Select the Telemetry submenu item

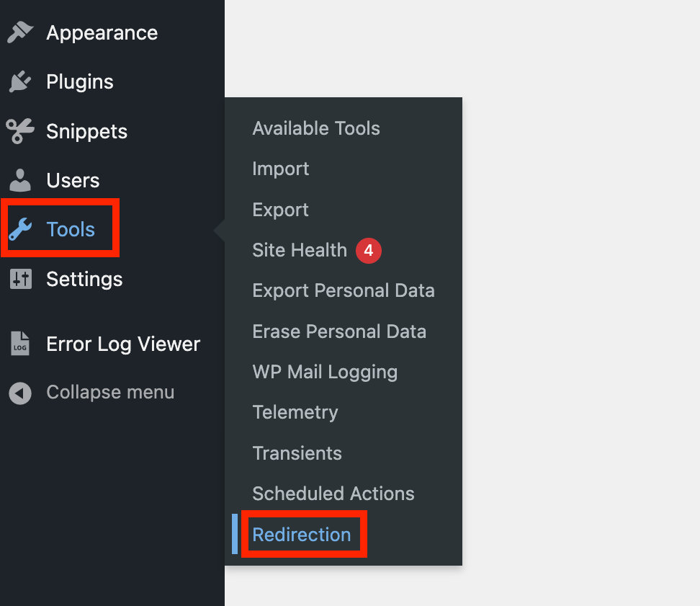point(295,412)
